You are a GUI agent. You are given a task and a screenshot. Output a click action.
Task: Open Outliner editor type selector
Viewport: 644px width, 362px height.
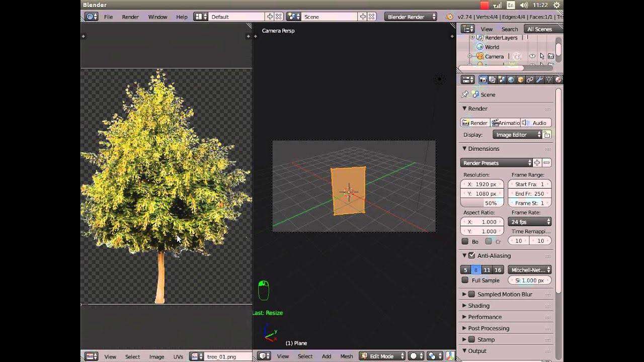click(468, 29)
